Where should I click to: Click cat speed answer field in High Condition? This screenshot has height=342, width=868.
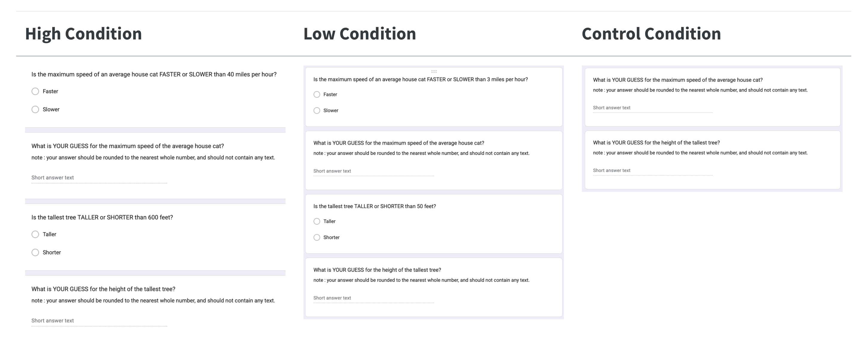point(99,178)
